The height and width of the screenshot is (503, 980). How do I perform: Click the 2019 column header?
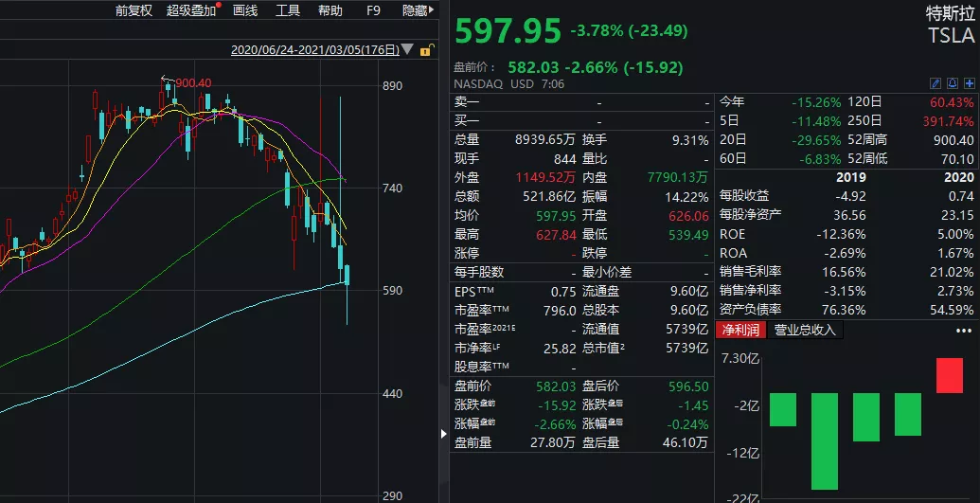click(851, 178)
